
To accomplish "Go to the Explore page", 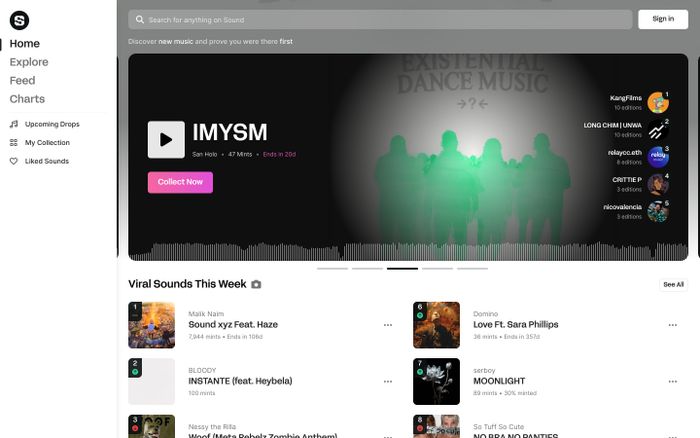I will 29,62.
